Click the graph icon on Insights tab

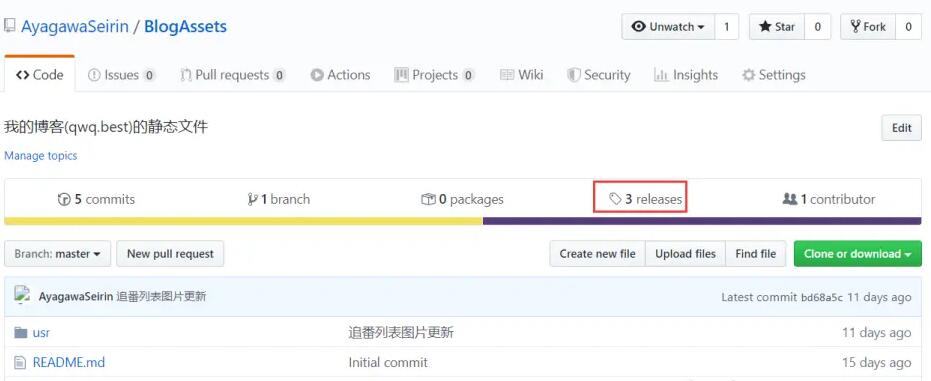(661, 75)
